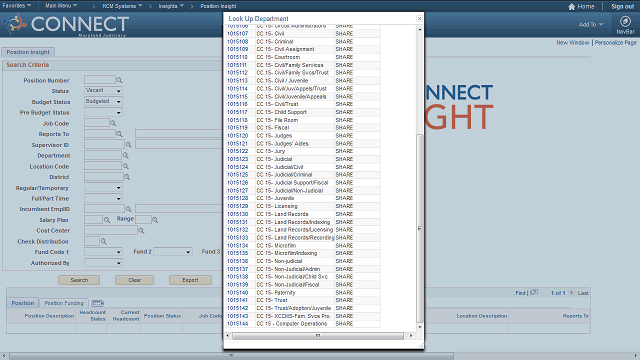
Task: Expand the Budget Status dropdown
Action: [103, 101]
